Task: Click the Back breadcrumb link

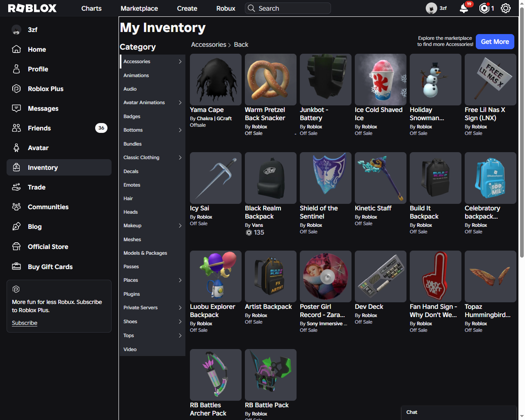Action: [x=241, y=45]
